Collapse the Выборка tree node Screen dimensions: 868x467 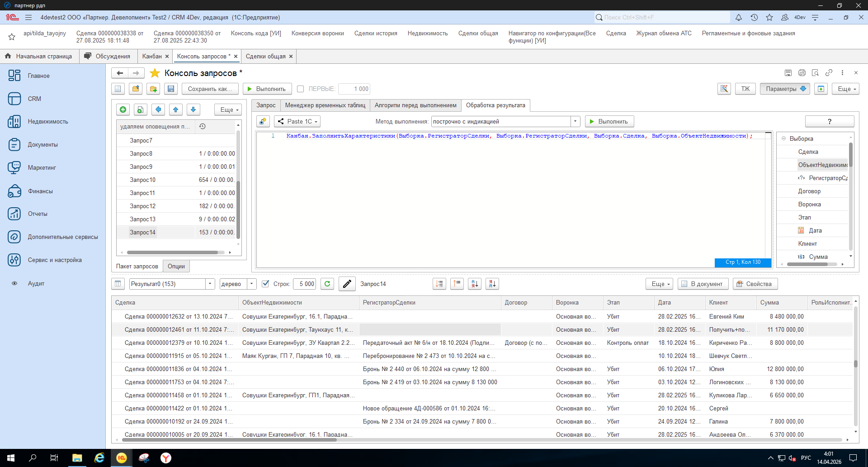[x=783, y=138]
